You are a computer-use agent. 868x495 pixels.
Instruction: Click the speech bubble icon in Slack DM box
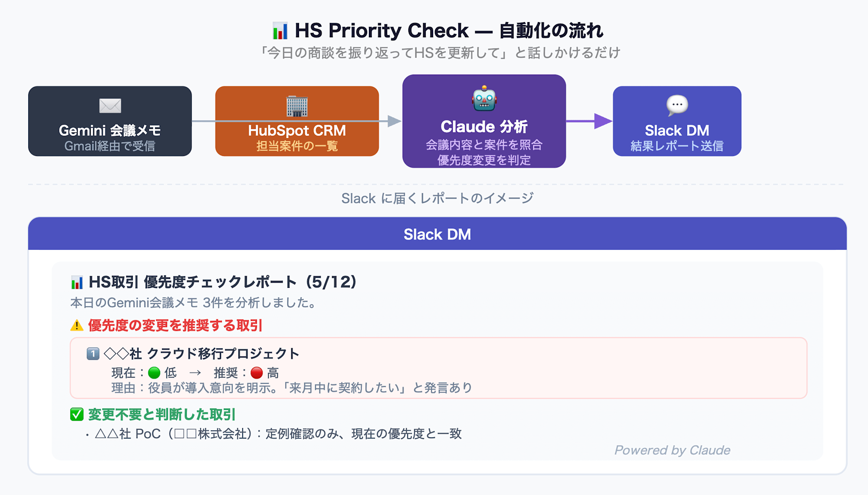677,105
